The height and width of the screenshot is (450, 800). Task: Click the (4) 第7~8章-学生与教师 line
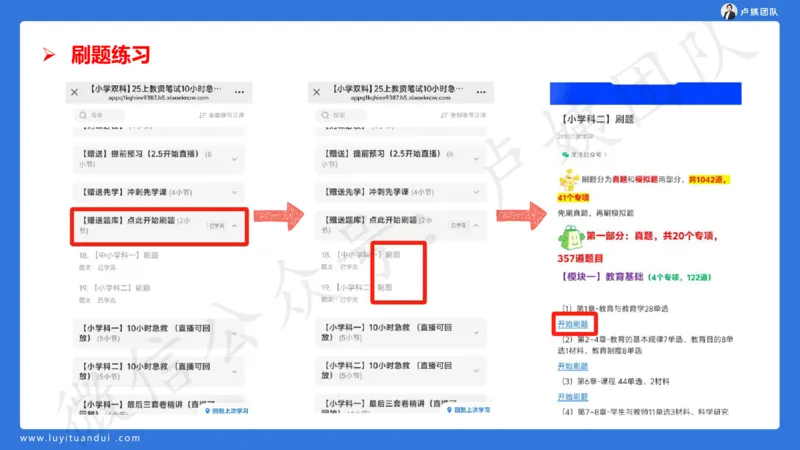tap(645, 412)
